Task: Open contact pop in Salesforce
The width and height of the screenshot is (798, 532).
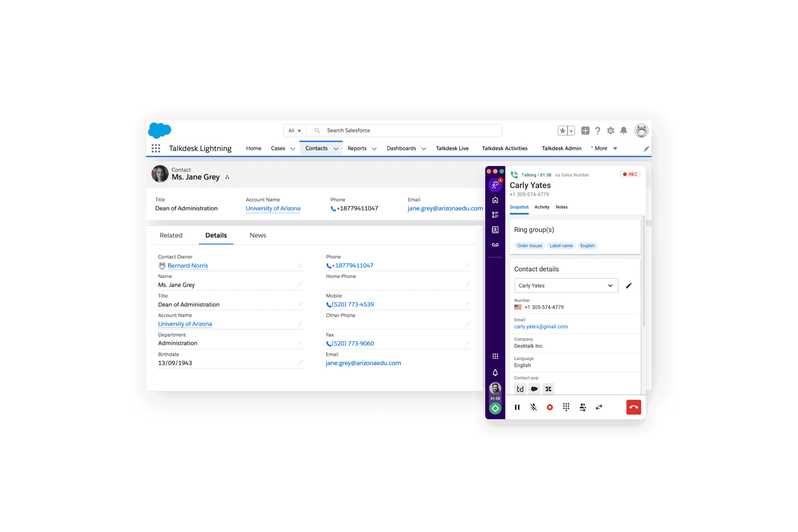Action: click(x=534, y=389)
